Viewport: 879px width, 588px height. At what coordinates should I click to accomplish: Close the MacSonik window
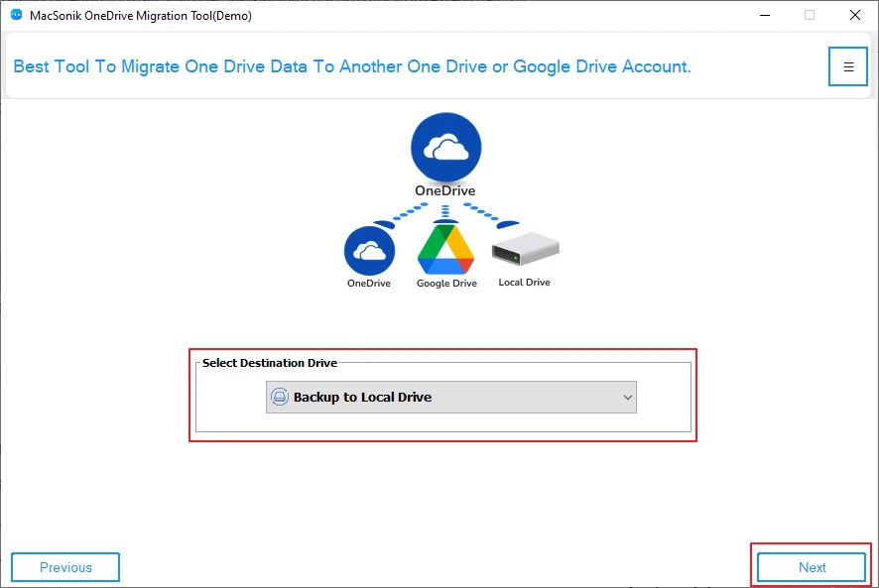[x=855, y=15]
